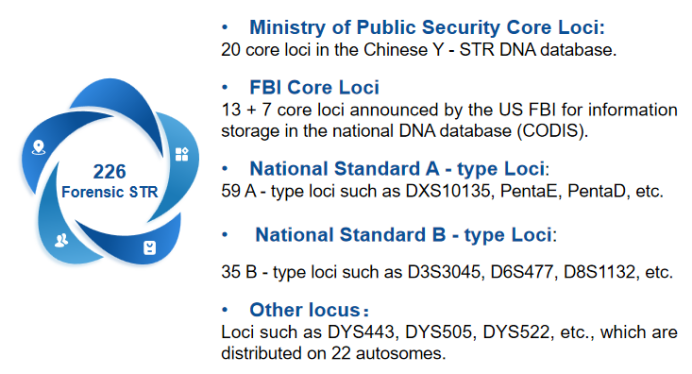This screenshot has width=692, height=374.
Task: Click the bullet before FBI Core Loci
Action: (x=225, y=87)
